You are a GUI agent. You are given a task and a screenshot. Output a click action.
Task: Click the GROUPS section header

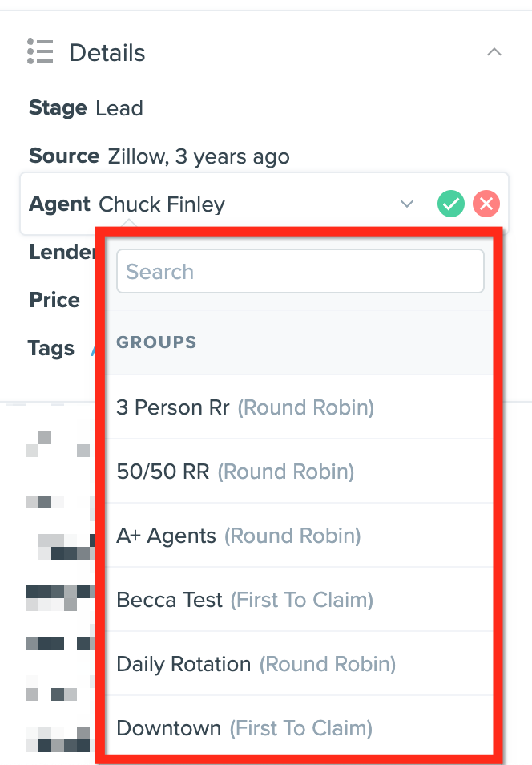click(x=156, y=342)
